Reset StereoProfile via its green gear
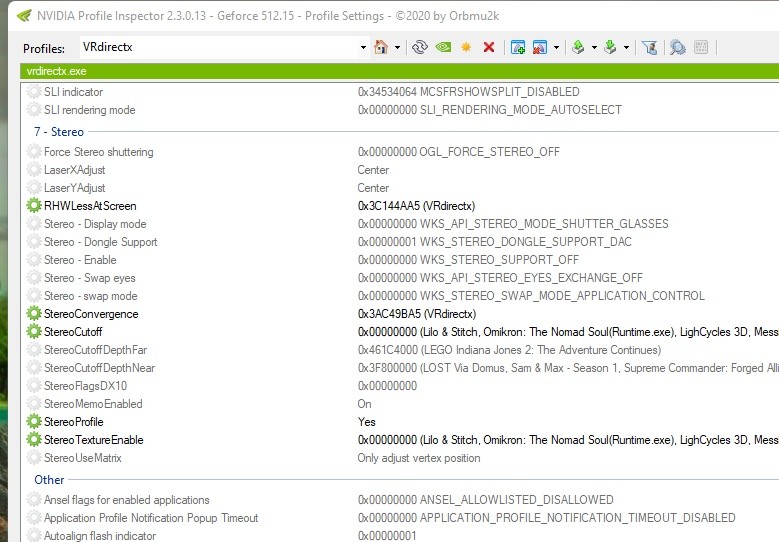 [x=34, y=421]
